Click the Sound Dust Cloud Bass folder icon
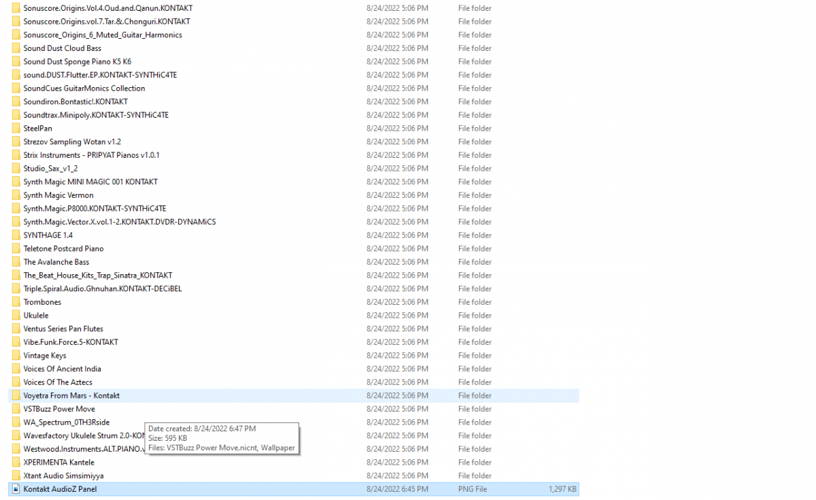816x500 pixels. coord(15,48)
